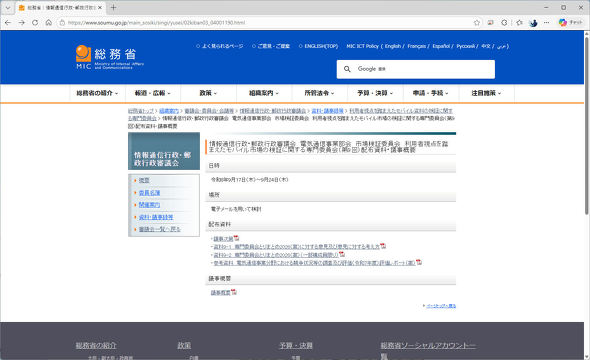Go forward with the browser forward arrow
The image size is (590, 360).
pos(21,23)
